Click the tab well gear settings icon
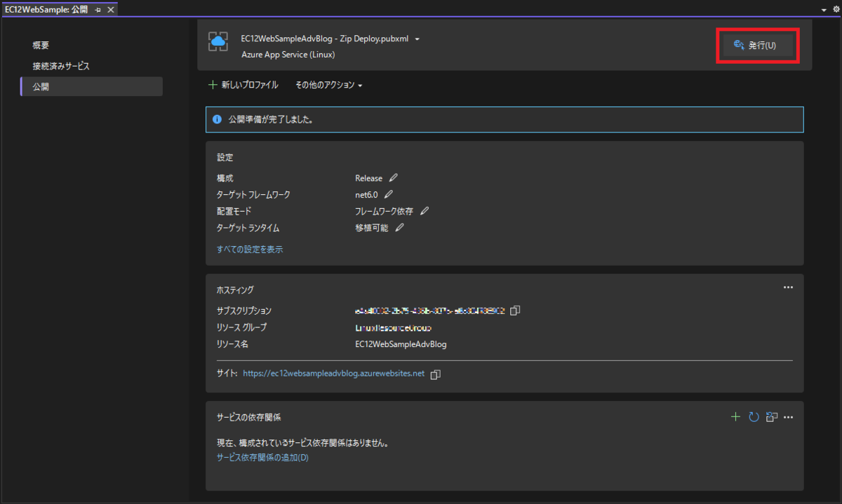 point(835,10)
